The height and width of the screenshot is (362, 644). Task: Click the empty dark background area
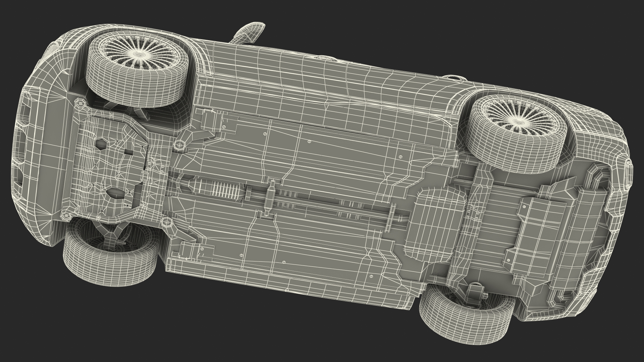[x=503, y=34]
